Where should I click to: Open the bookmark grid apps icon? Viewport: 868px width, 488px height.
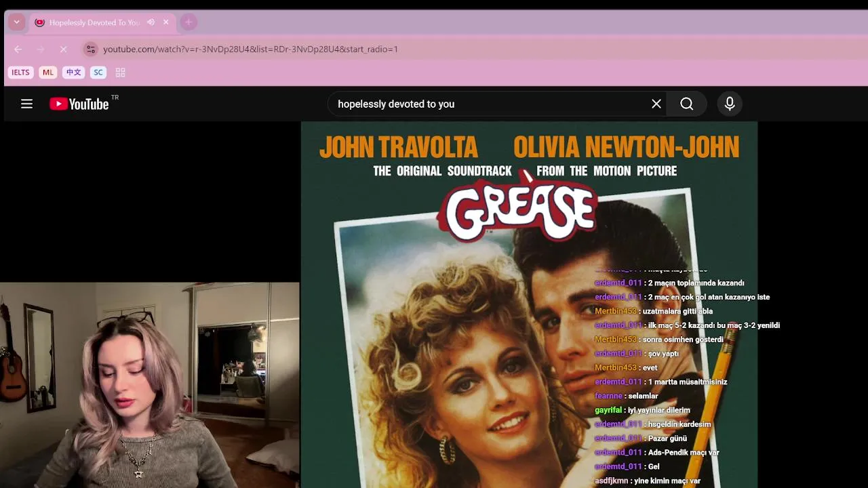(121, 73)
